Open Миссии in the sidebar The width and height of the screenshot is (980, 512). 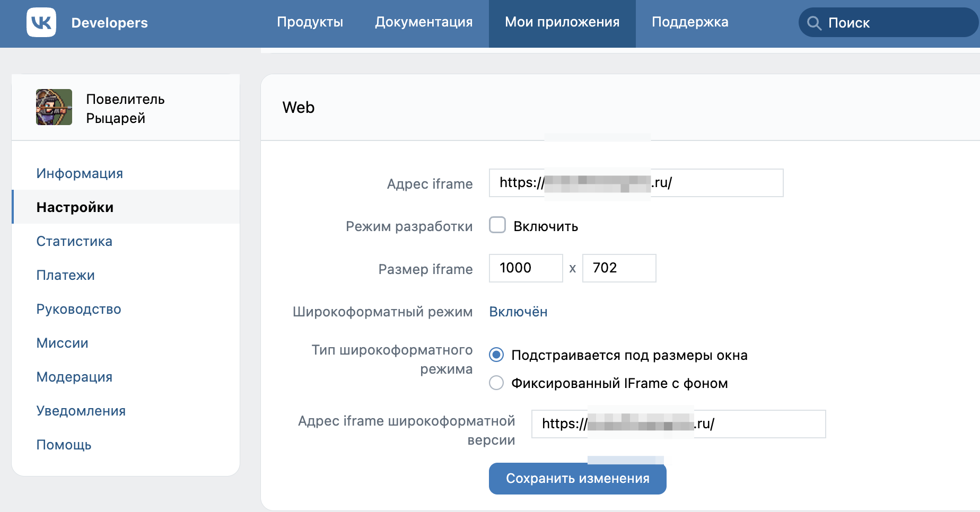62,343
